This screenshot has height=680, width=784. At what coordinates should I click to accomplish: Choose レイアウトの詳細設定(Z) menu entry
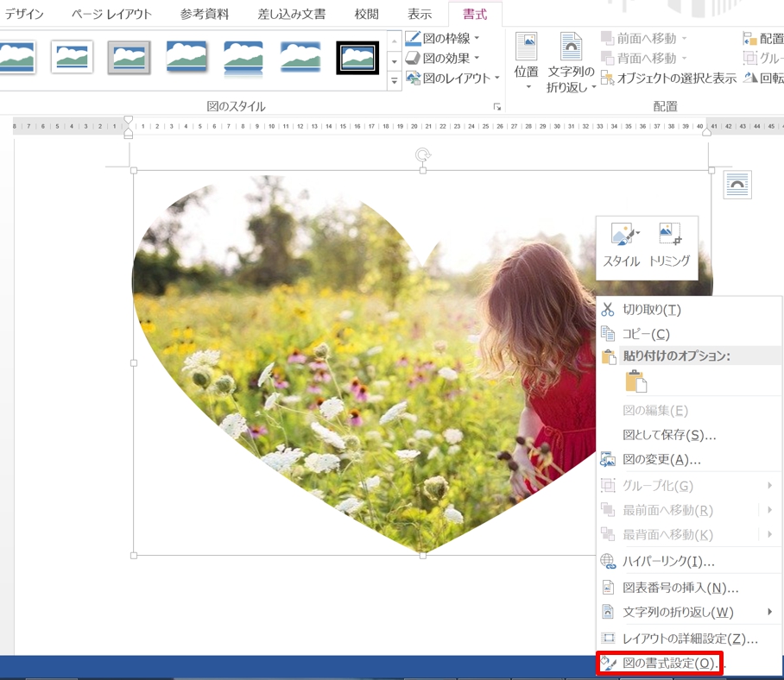pyautogui.click(x=690, y=638)
